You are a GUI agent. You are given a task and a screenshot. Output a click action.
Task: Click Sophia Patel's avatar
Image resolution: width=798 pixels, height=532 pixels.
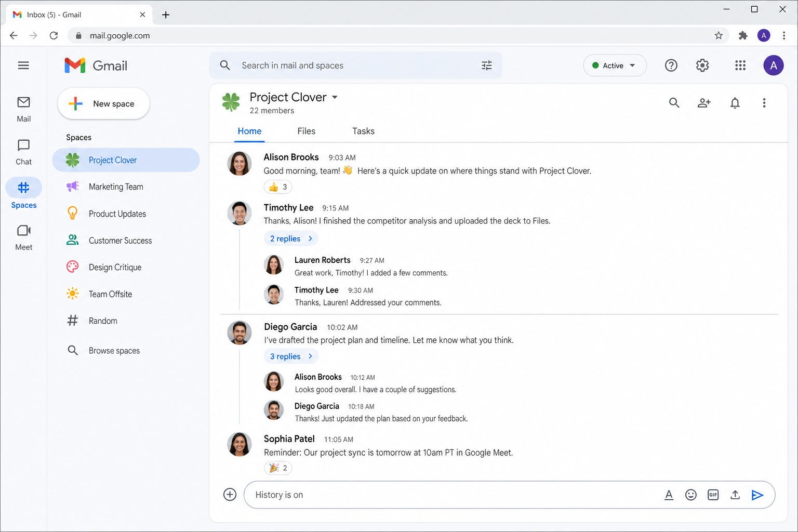tap(240, 445)
